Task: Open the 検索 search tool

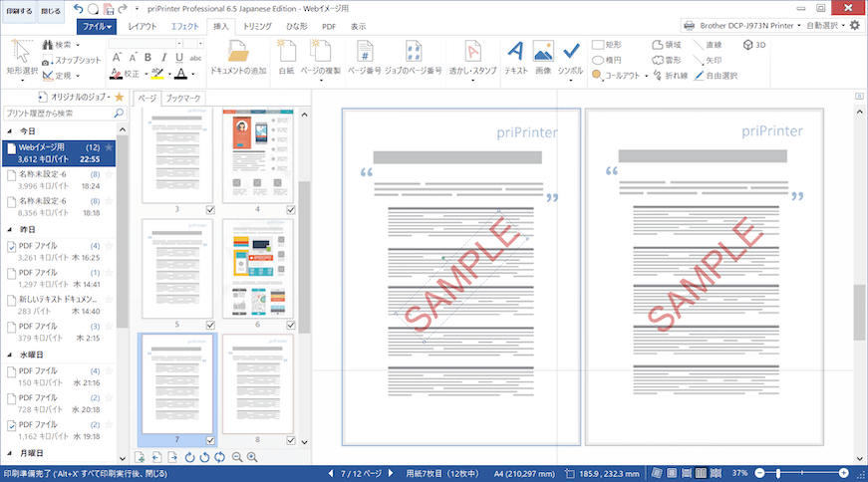Action: pyautogui.click(x=61, y=45)
